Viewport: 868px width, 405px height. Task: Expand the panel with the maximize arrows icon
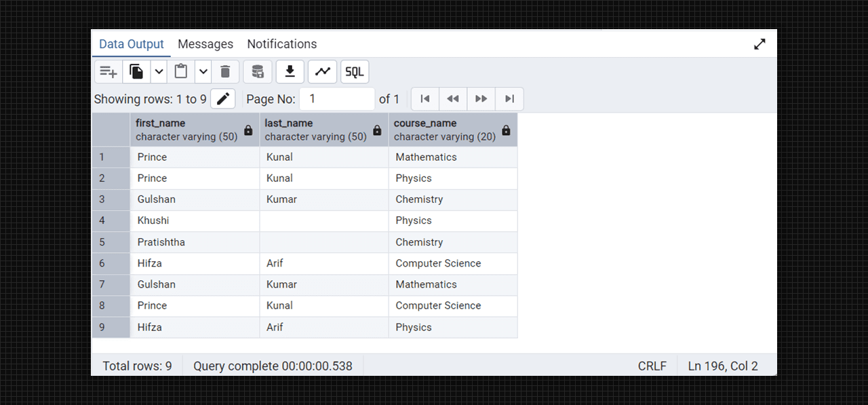pyautogui.click(x=759, y=44)
